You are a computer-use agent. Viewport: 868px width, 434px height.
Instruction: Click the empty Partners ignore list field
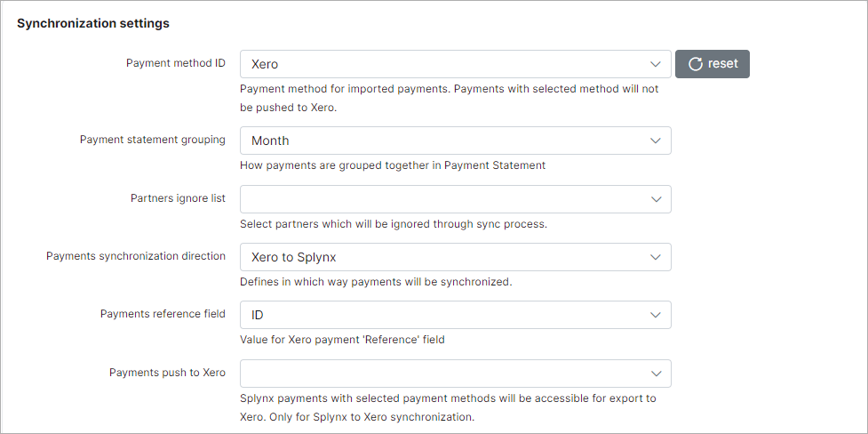click(456, 199)
